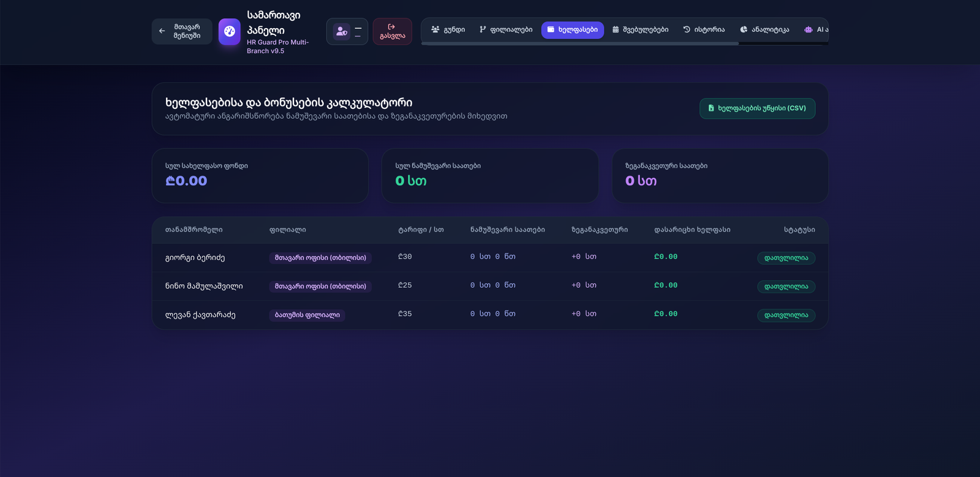Export payroll with ხელფასების უწყისი (CSV) button
The width and height of the screenshot is (980, 477).
757,108
